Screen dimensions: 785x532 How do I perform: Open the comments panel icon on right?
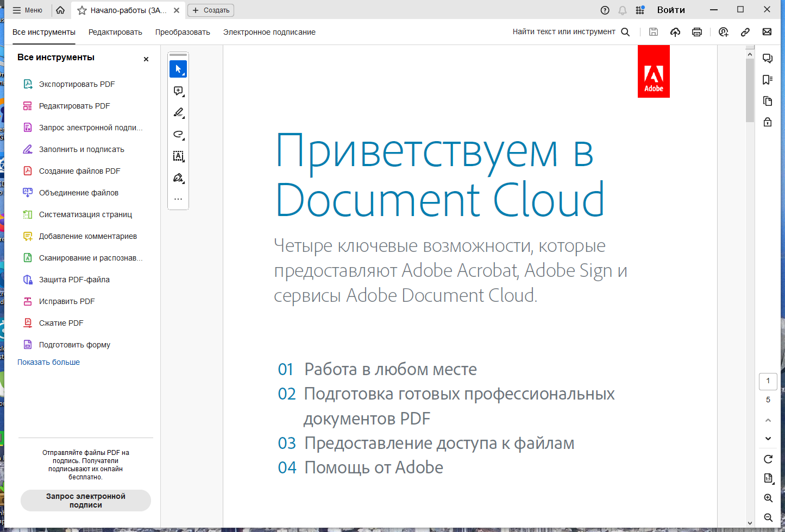[x=768, y=58]
